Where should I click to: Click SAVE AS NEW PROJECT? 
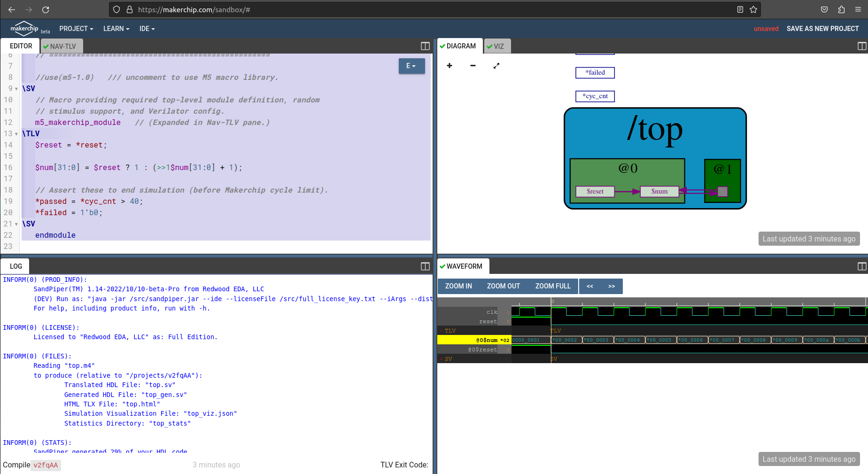click(x=822, y=29)
